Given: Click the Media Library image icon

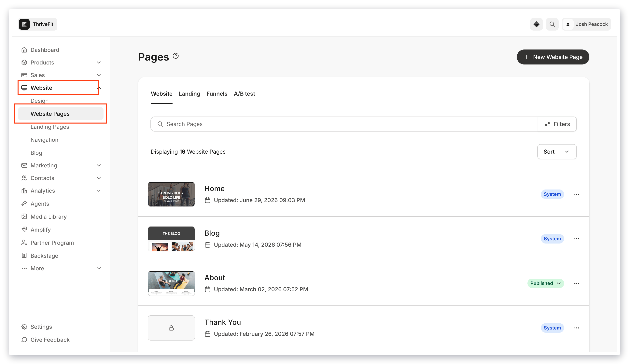Looking at the screenshot, I should point(24,217).
